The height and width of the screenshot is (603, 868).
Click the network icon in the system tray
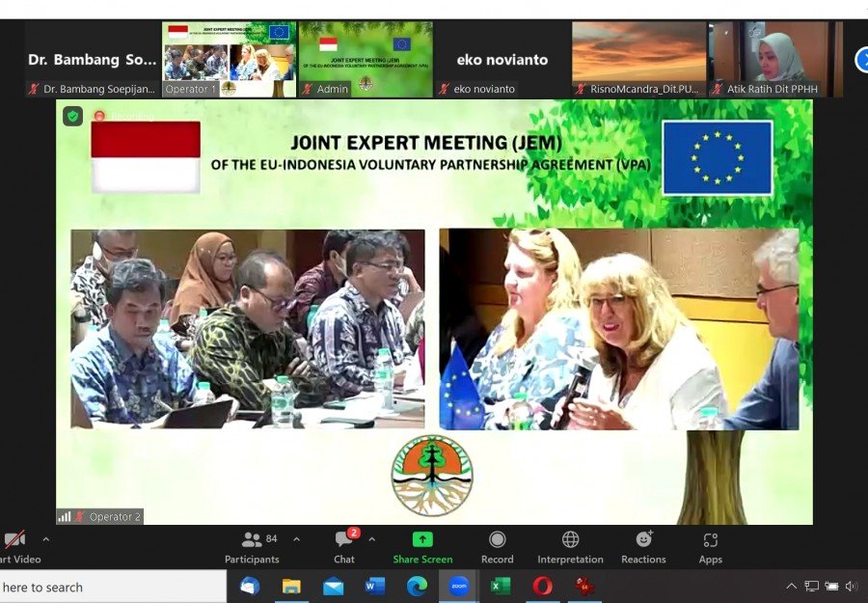[811, 586]
